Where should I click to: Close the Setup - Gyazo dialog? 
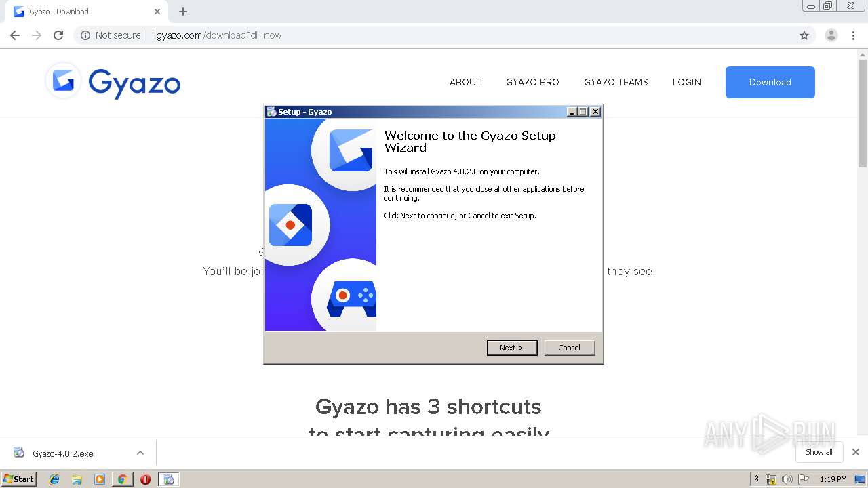click(x=595, y=112)
